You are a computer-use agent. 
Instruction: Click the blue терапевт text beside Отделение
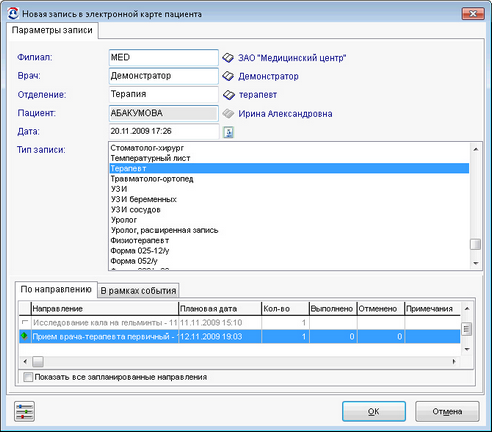(258, 95)
